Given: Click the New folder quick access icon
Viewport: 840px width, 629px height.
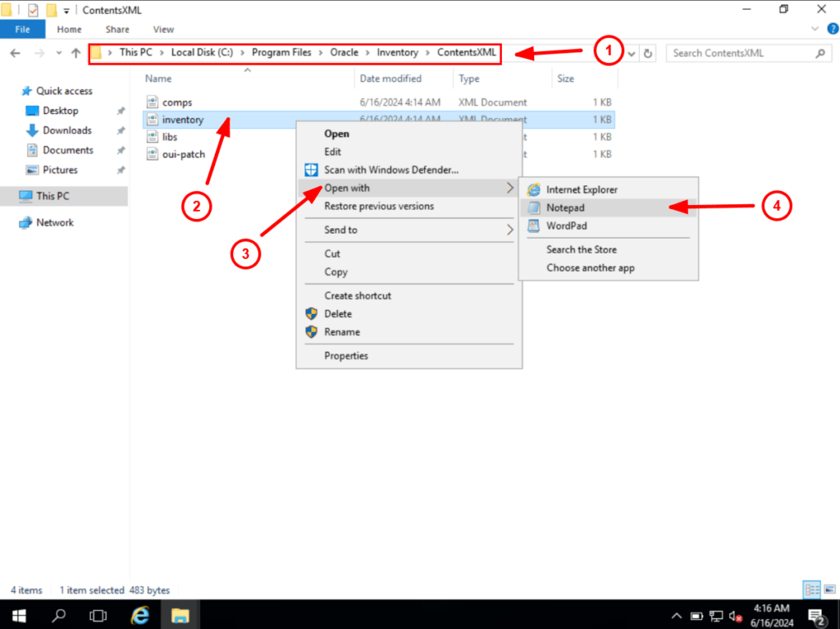Looking at the screenshot, I should (52, 10).
